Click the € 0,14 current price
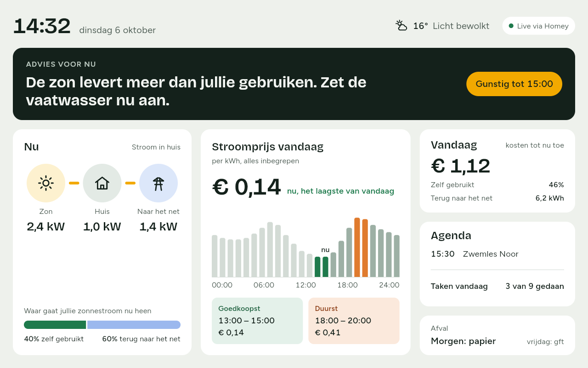Viewport: 588px width, 368px height. 247,187
